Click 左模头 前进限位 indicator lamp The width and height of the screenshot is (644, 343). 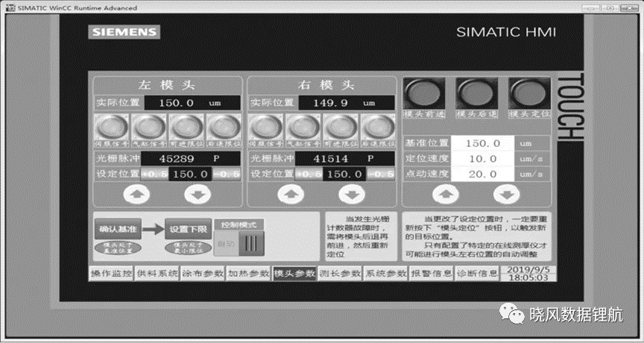click(186, 128)
